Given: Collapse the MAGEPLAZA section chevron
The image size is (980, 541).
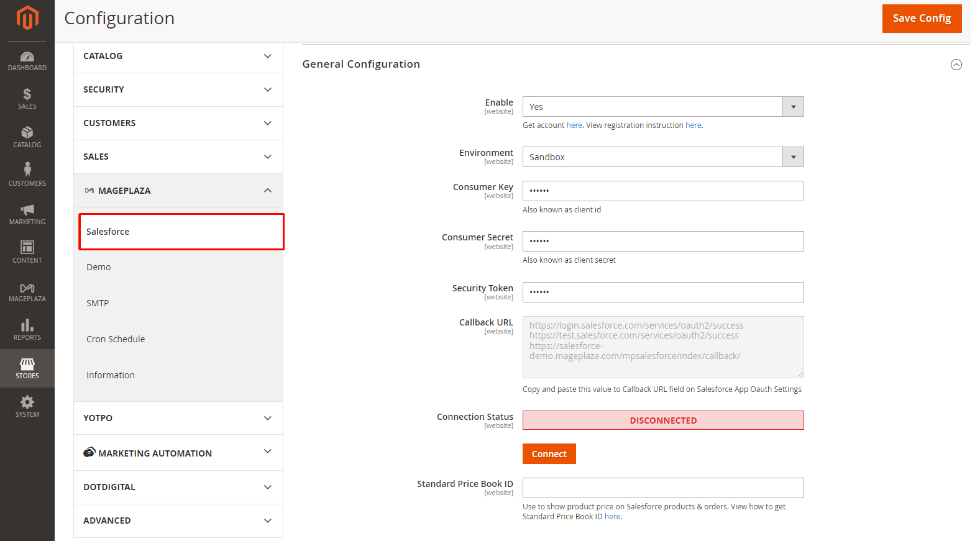Looking at the screenshot, I should pos(268,190).
